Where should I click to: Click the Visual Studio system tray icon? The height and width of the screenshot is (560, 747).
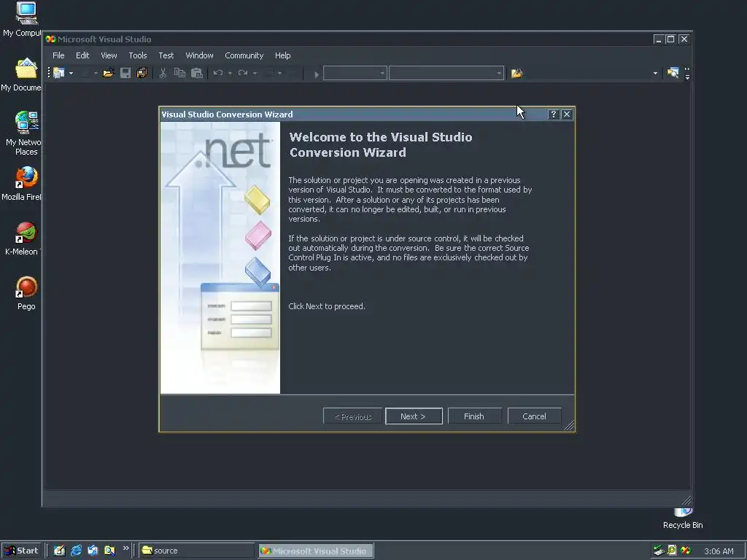[x=686, y=551]
